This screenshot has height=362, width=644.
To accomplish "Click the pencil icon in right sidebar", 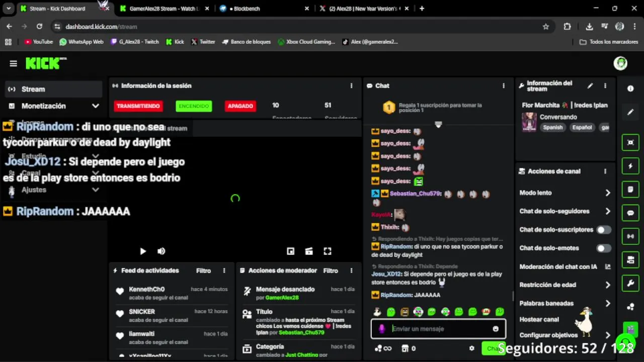I will click(630, 112).
